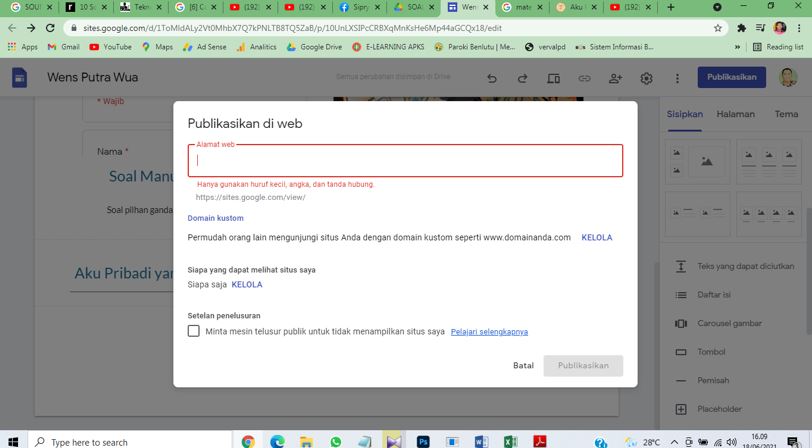Check the box to hide site from search engines
This screenshot has width=812, height=448.
click(194, 331)
